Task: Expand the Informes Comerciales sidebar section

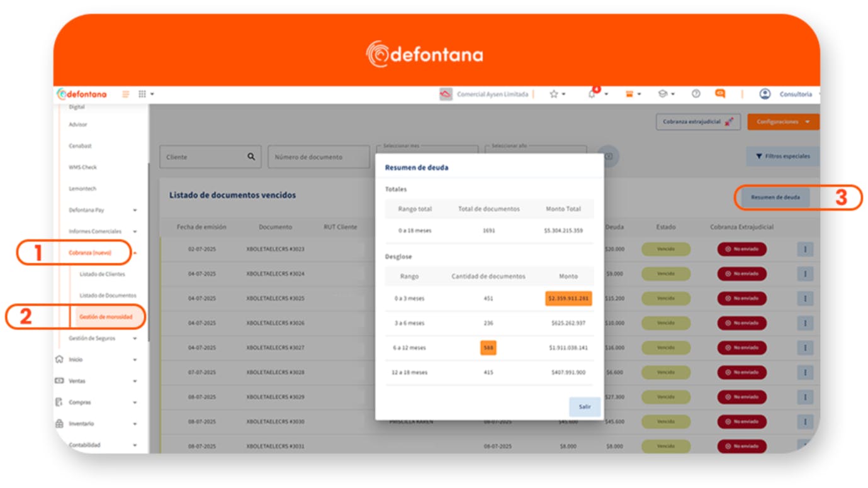Action: click(x=135, y=232)
